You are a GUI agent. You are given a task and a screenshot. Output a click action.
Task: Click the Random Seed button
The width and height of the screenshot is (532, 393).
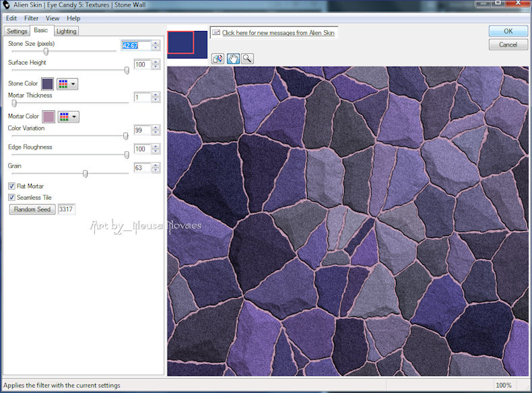coord(32,209)
